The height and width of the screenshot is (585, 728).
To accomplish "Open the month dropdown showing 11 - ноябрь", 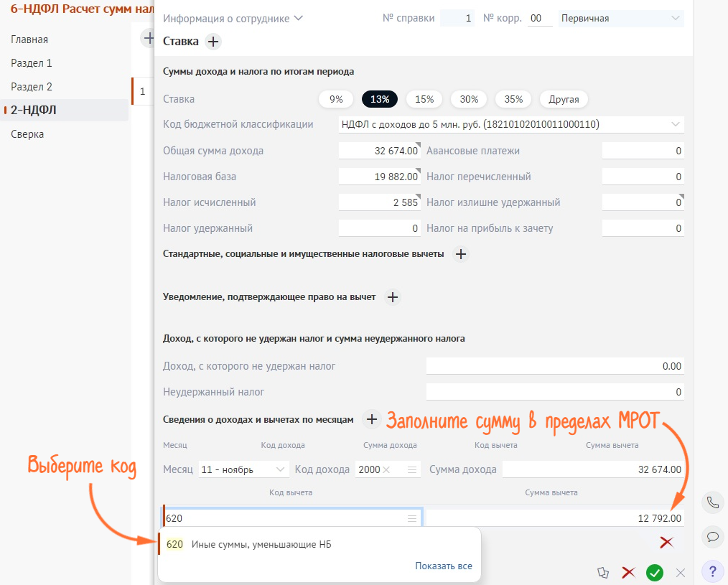I will 243,469.
